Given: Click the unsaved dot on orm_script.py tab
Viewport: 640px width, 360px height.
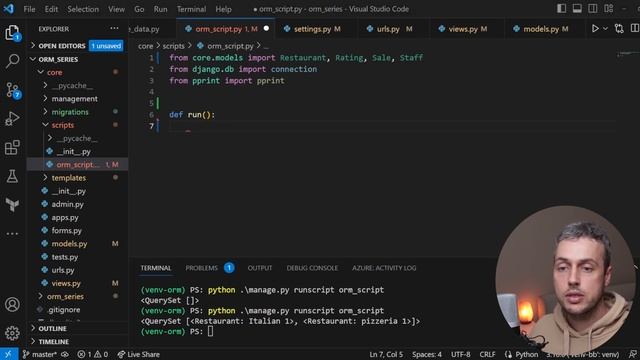Looking at the screenshot, I should (x=267, y=29).
